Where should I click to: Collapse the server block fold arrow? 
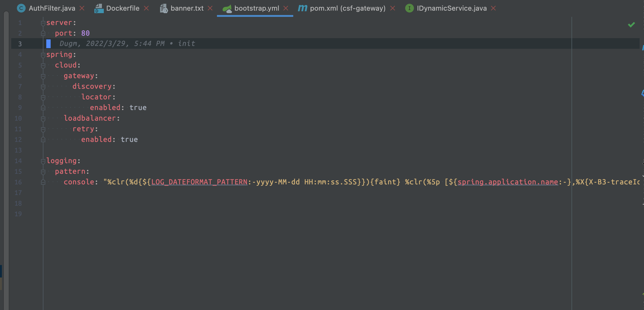[43, 23]
